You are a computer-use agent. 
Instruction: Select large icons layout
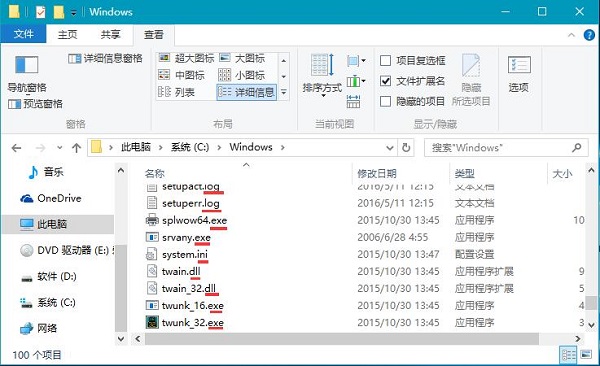[x=242, y=58]
